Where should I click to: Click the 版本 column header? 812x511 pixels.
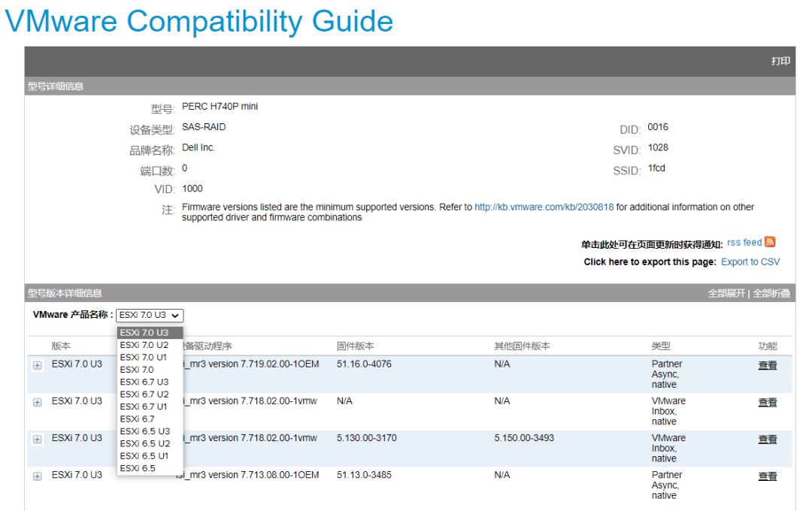(61, 346)
